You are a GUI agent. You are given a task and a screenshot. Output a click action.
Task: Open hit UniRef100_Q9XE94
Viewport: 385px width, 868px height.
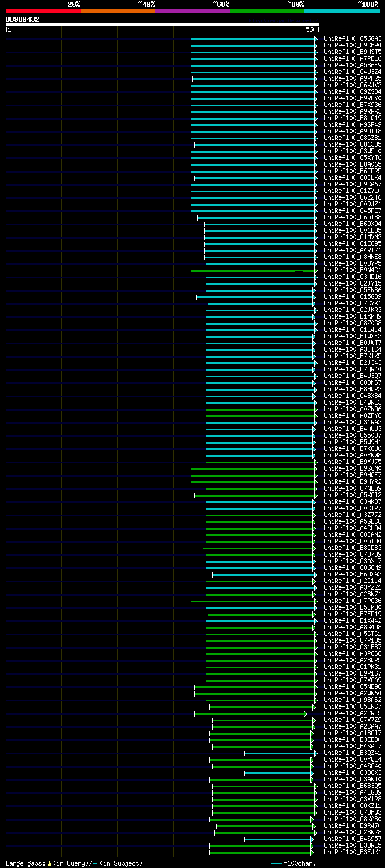(x=353, y=46)
